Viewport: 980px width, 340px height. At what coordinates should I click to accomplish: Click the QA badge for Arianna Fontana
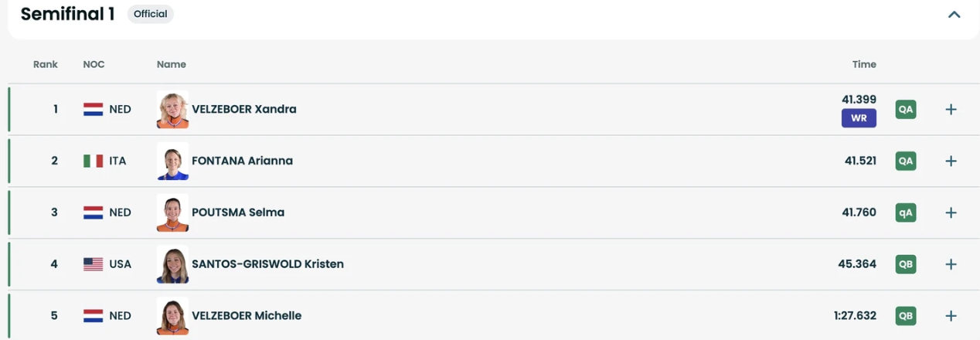tap(906, 161)
